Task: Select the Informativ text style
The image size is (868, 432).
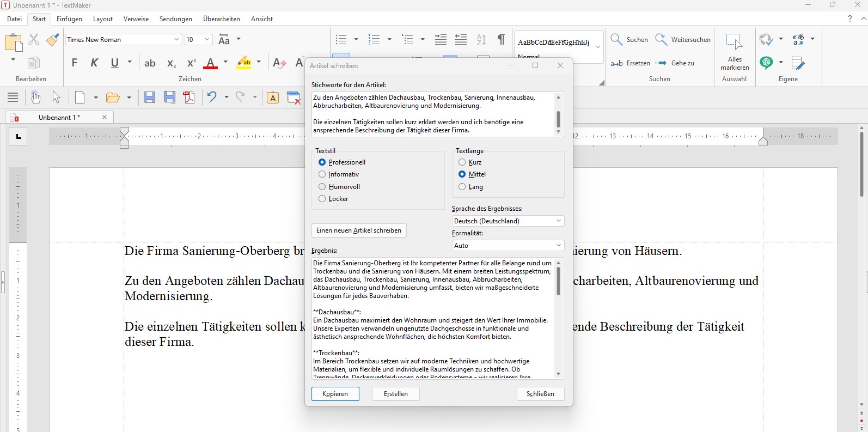Action: click(322, 174)
